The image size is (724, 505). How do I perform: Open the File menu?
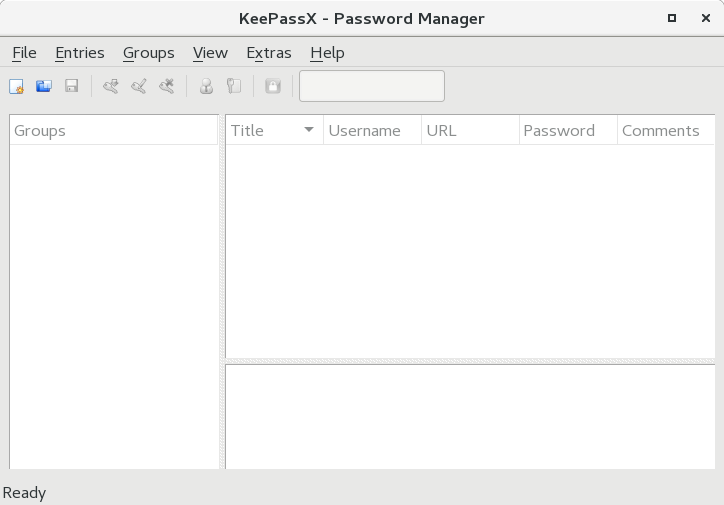(24, 53)
